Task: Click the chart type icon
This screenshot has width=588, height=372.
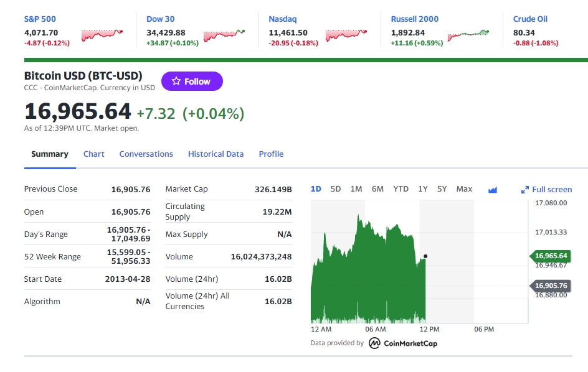Action: [x=492, y=190]
